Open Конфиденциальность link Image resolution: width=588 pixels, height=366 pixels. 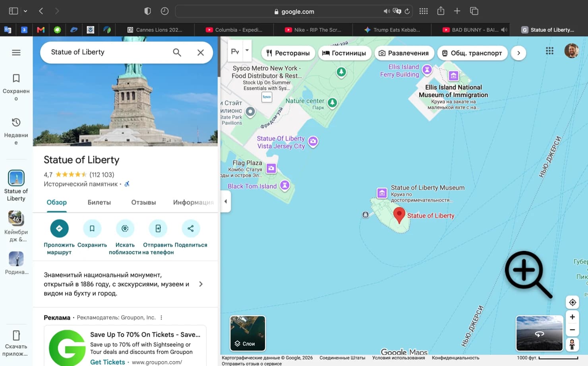coord(456,358)
